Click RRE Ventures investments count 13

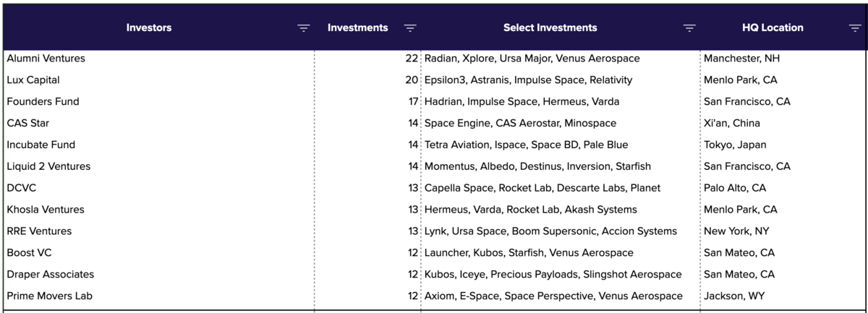413,231
